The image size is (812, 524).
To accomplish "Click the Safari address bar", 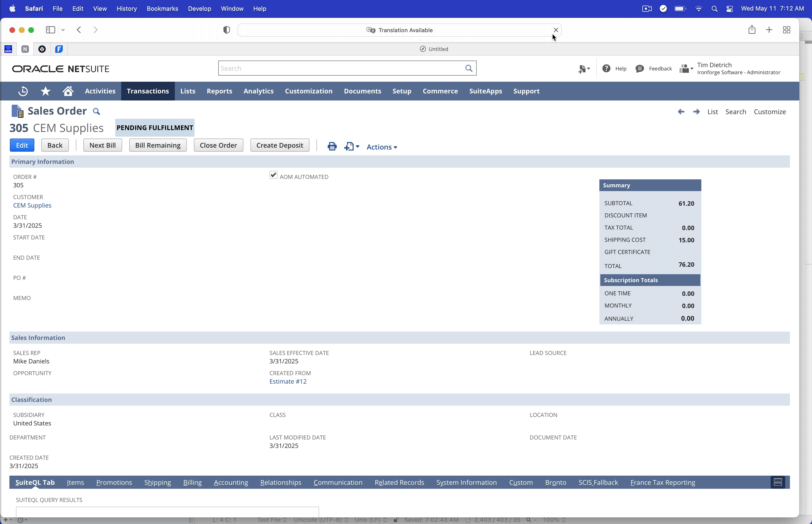I will 399,30.
